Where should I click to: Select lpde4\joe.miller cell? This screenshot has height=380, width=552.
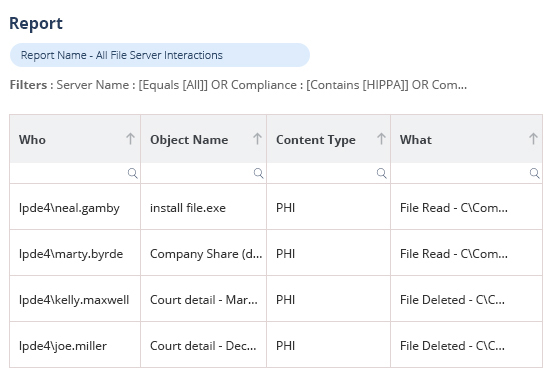(75, 345)
